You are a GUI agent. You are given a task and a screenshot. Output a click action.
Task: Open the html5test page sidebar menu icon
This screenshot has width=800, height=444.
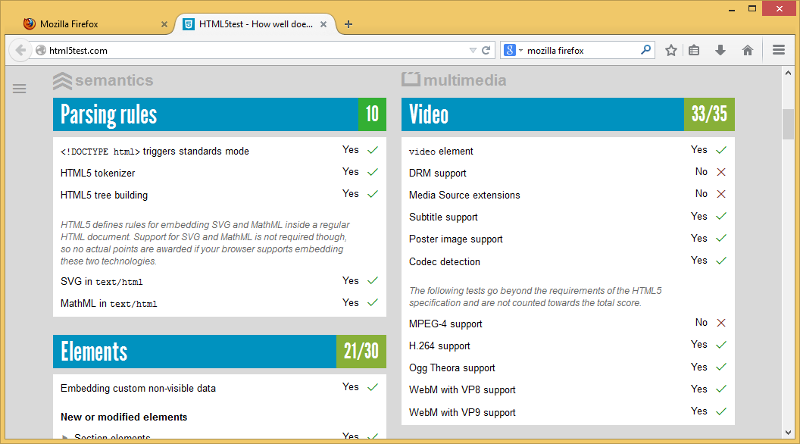tap(19, 89)
